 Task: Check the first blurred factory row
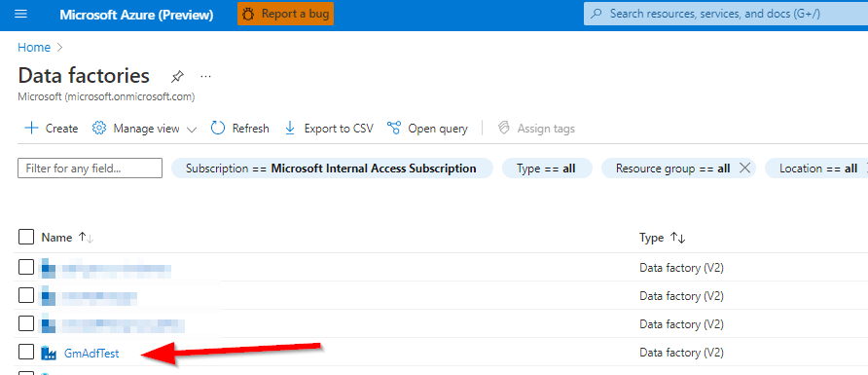tap(26, 268)
